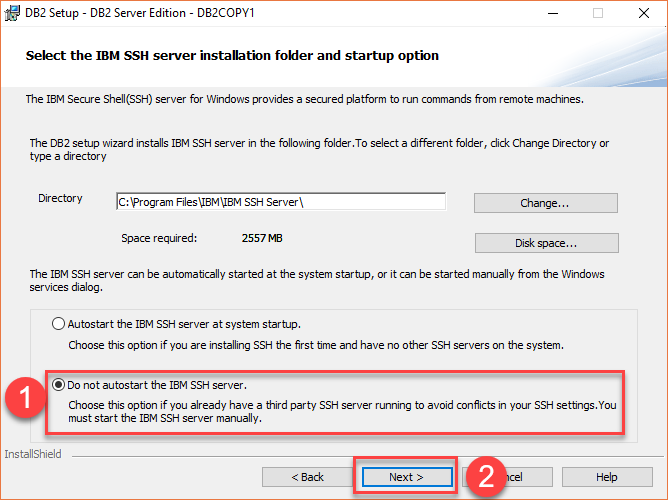Image resolution: width=668 pixels, height=500 pixels.
Task: Go back with the < Back button
Action: point(307,477)
